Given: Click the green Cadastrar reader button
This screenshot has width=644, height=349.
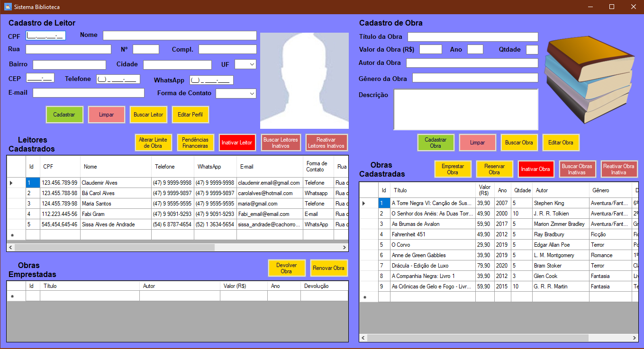Looking at the screenshot, I should coord(64,115).
